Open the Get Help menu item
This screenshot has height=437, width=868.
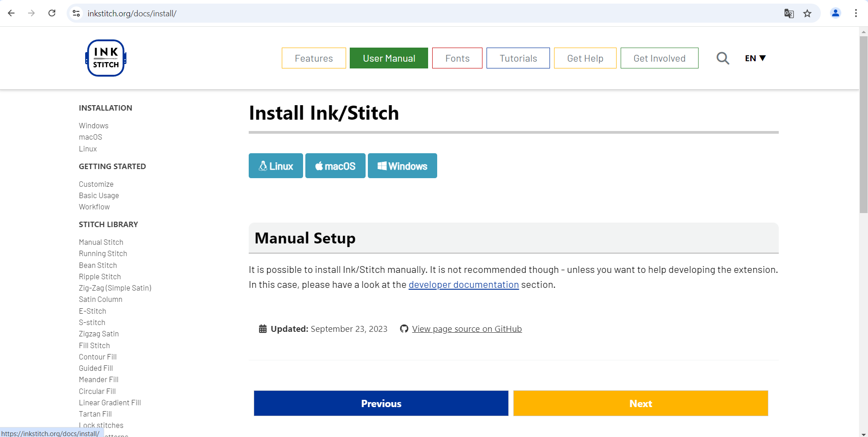tap(585, 58)
